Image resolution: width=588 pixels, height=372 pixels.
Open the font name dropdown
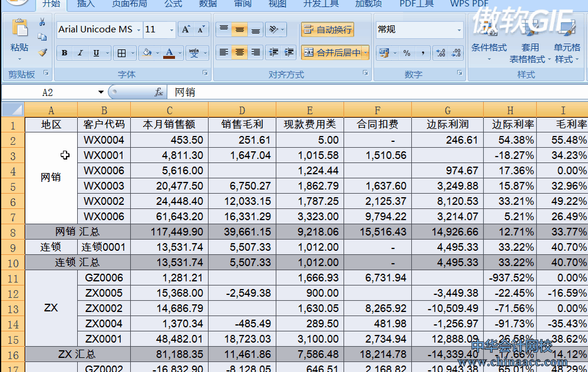pyautogui.click(x=138, y=29)
